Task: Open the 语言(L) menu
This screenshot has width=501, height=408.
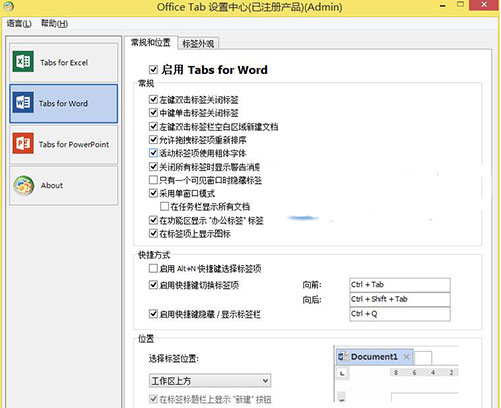Action: 19,23
